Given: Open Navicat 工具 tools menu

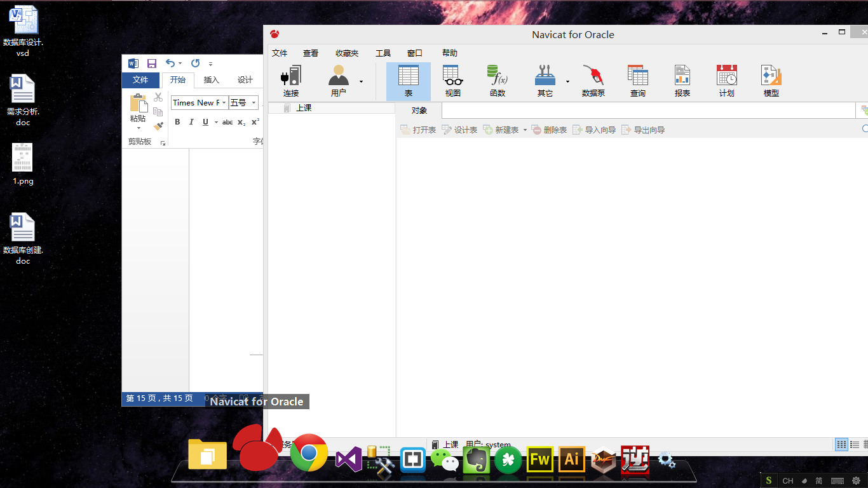Looking at the screenshot, I should pyautogui.click(x=383, y=53).
